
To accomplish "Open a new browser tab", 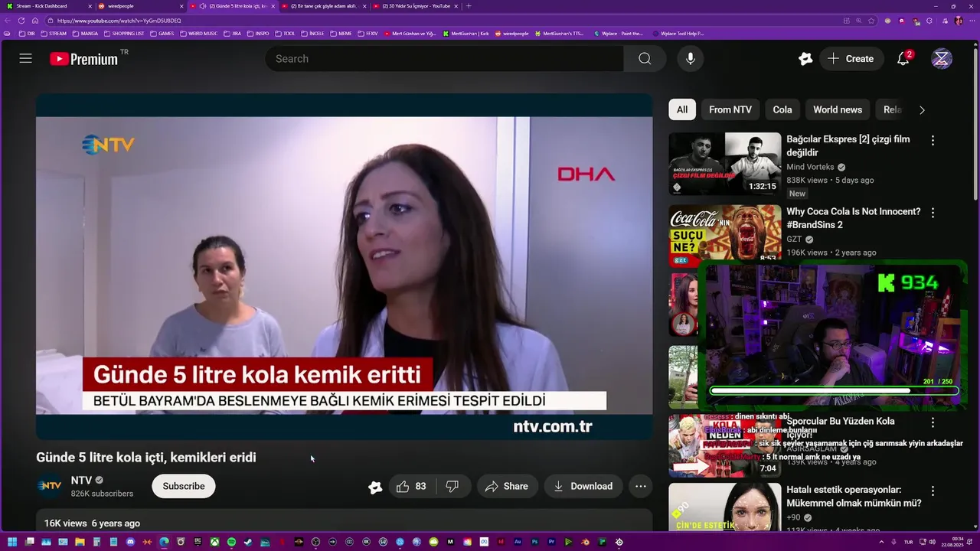I will [469, 6].
